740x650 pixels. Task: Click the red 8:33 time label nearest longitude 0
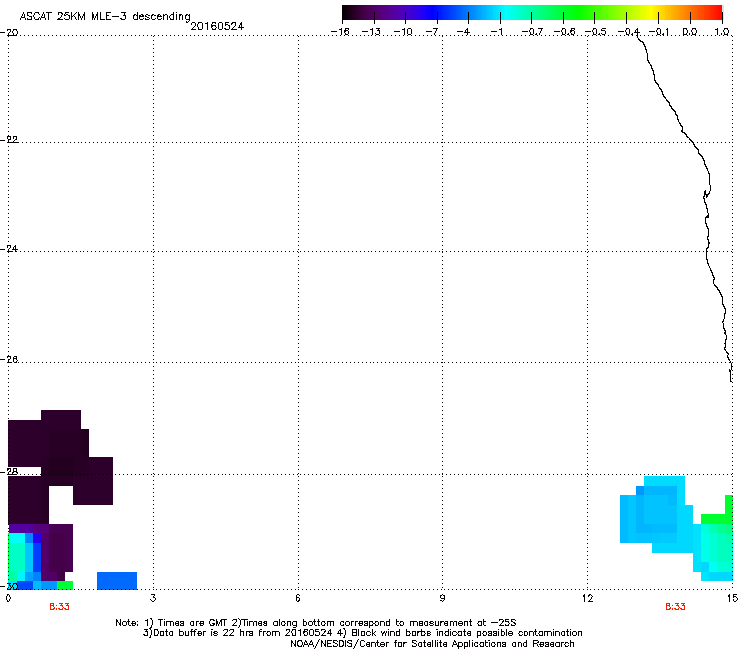point(59,607)
